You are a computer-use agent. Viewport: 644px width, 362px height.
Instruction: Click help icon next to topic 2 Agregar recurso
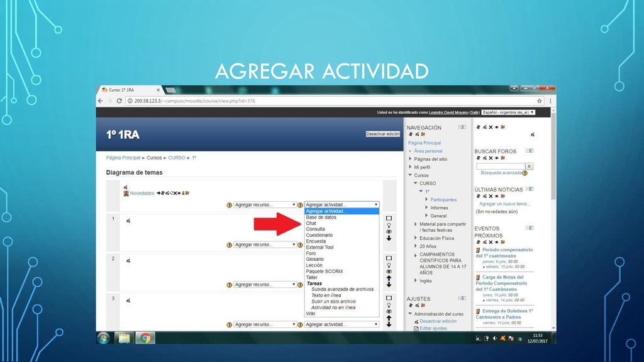pyautogui.click(x=229, y=285)
